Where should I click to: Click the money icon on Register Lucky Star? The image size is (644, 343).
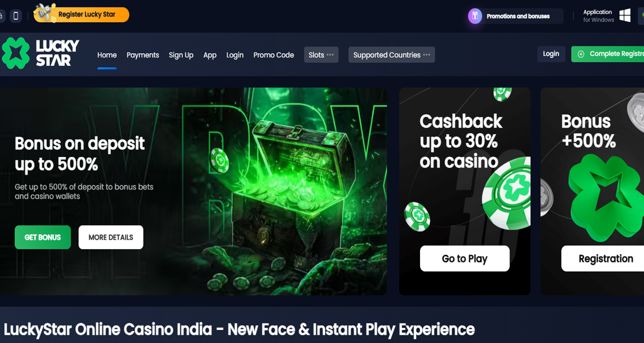tap(45, 13)
